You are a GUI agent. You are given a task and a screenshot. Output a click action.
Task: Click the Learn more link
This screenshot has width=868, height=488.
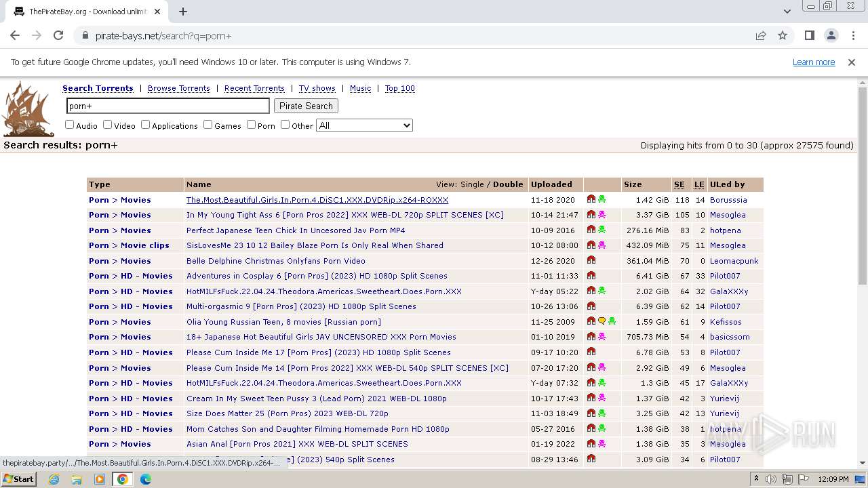coord(814,62)
